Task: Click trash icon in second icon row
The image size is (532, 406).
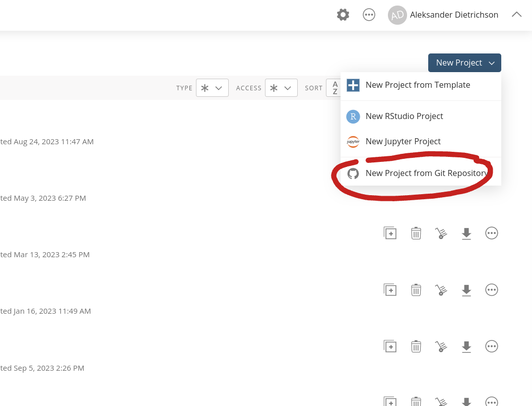Action: click(x=416, y=289)
